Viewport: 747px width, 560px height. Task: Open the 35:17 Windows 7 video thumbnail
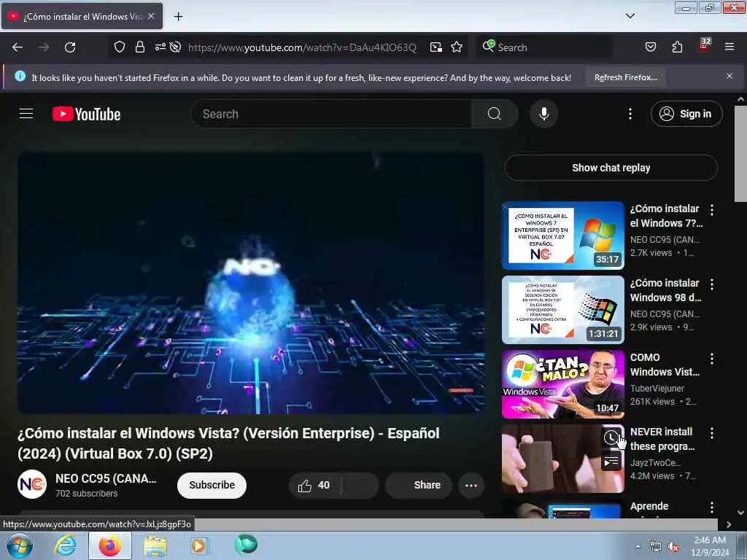point(562,236)
